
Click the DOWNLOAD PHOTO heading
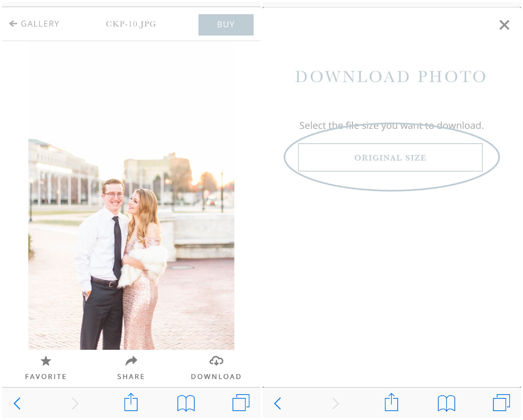click(390, 77)
